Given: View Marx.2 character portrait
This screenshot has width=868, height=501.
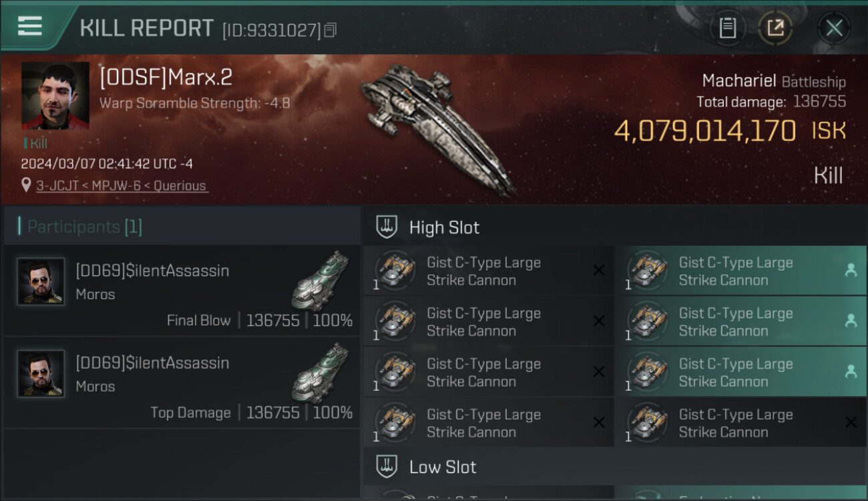Looking at the screenshot, I should (55, 96).
